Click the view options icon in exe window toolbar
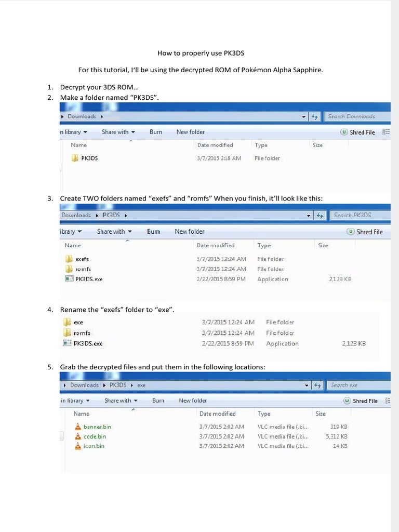Screen dimensions: 399x532 tap(388, 401)
